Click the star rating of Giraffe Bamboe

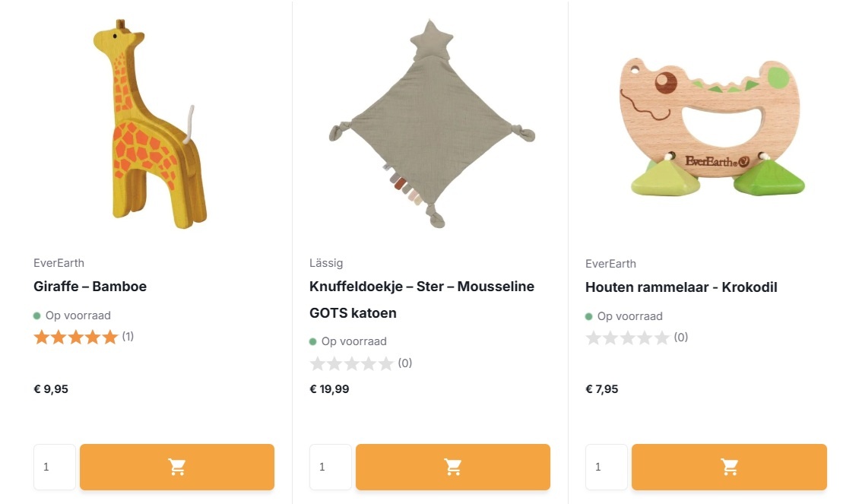[76, 337]
